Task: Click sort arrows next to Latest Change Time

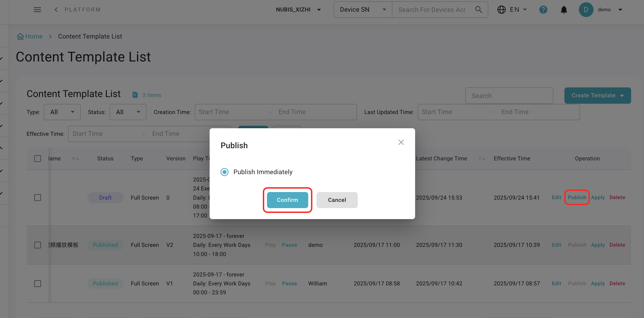Action: tap(482, 159)
